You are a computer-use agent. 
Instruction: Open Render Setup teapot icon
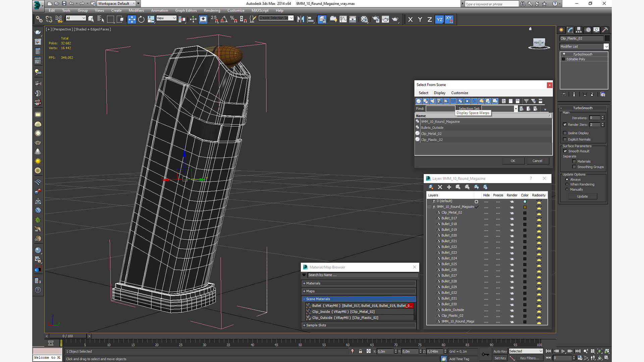pos(376,19)
